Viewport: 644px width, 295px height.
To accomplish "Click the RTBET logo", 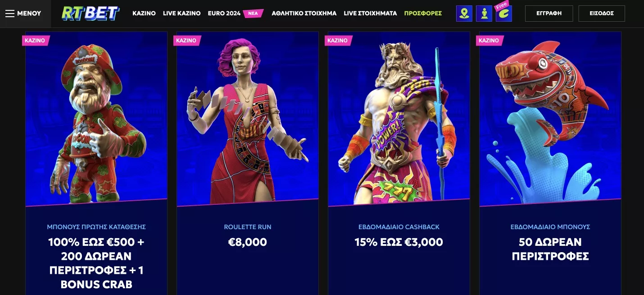I will (91, 14).
